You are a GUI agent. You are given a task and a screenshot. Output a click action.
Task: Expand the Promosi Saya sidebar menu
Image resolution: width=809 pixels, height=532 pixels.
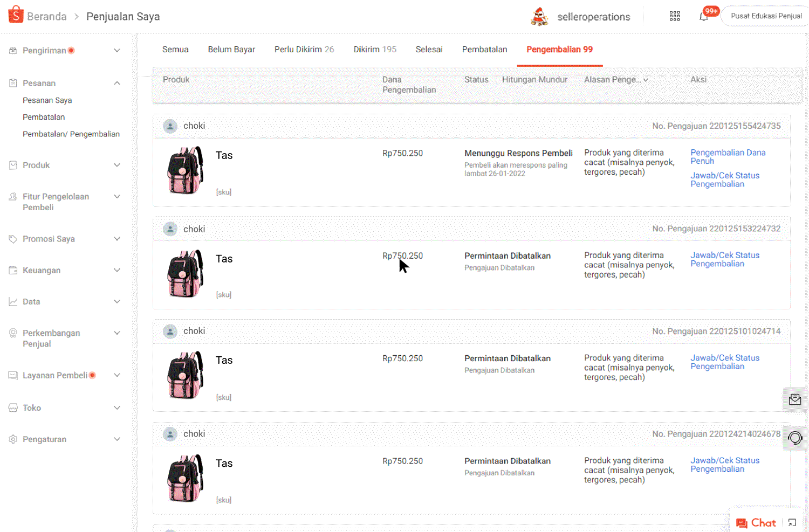117,239
